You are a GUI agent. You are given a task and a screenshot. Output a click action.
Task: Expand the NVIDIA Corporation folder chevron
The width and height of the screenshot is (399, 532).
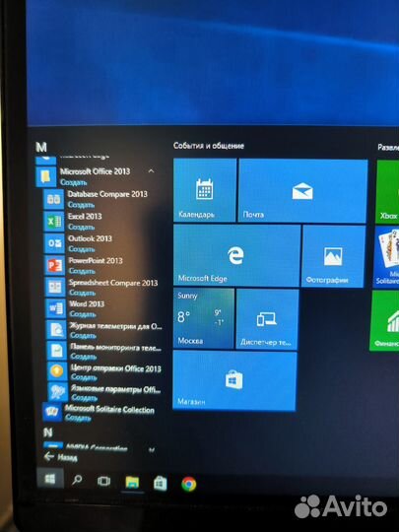click(x=152, y=450)
